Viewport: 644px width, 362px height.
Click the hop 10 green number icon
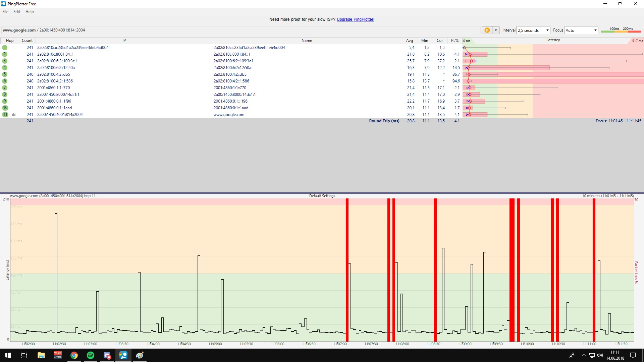[x=5, y=108]
